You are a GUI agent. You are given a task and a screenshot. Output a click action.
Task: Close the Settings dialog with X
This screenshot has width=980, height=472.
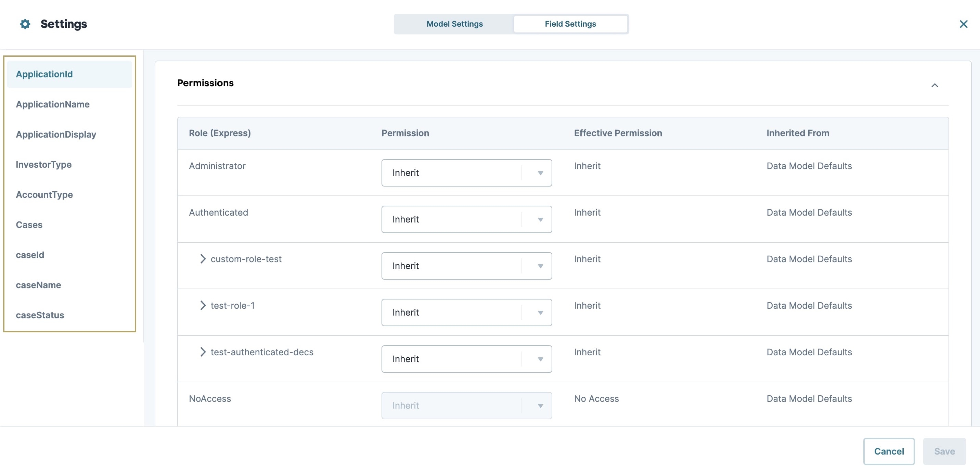(x=963, y=24)
